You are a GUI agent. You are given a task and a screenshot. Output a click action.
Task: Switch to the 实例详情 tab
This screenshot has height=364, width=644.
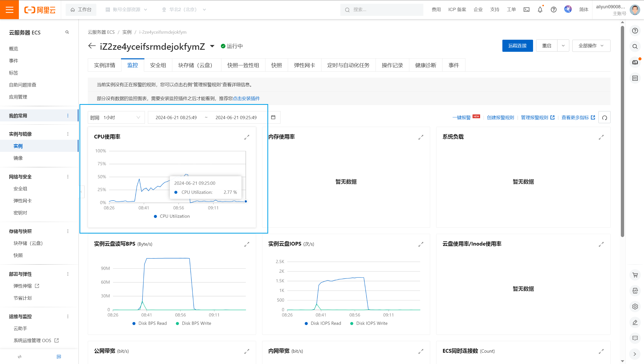(x=104, y=65)
